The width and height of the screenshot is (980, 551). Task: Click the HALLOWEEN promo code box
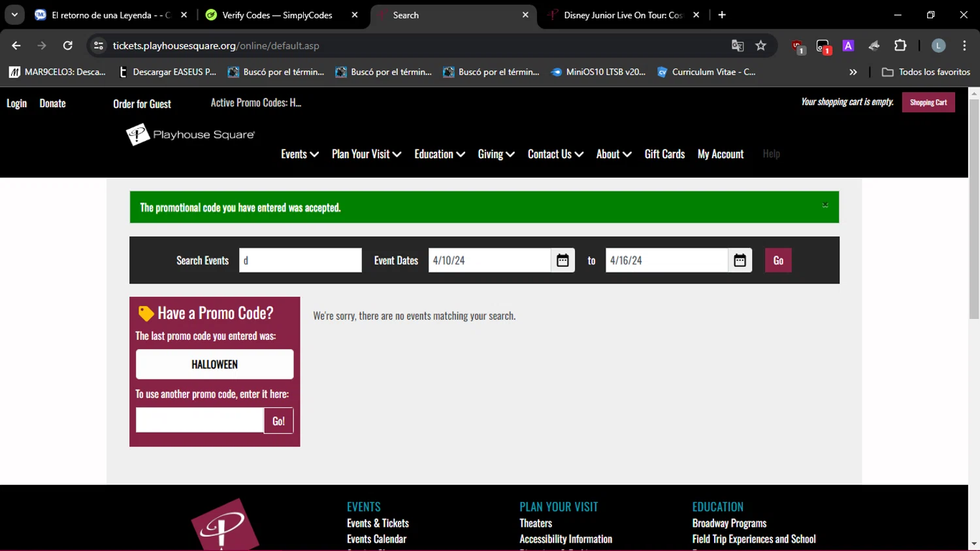pyautogui.click(x=214, y=364)
